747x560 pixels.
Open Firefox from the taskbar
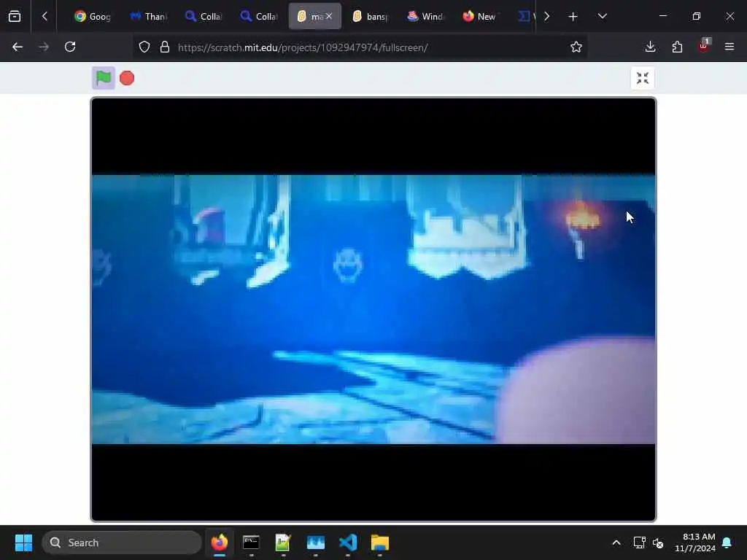(x=219, y=542)
